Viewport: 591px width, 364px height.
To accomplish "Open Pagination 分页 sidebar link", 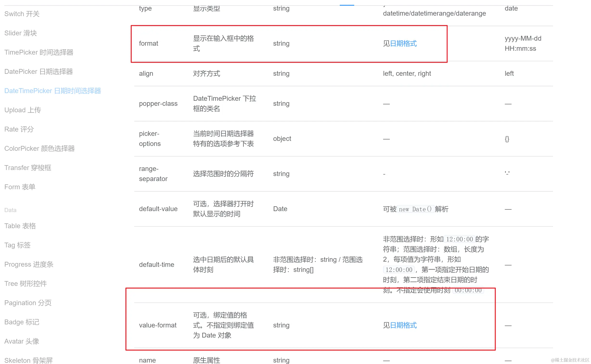I will pos(28,303).
